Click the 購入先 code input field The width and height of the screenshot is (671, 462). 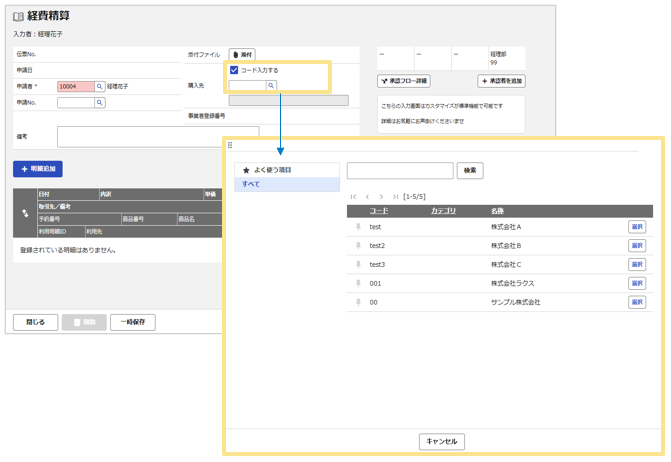click(247, 86)
